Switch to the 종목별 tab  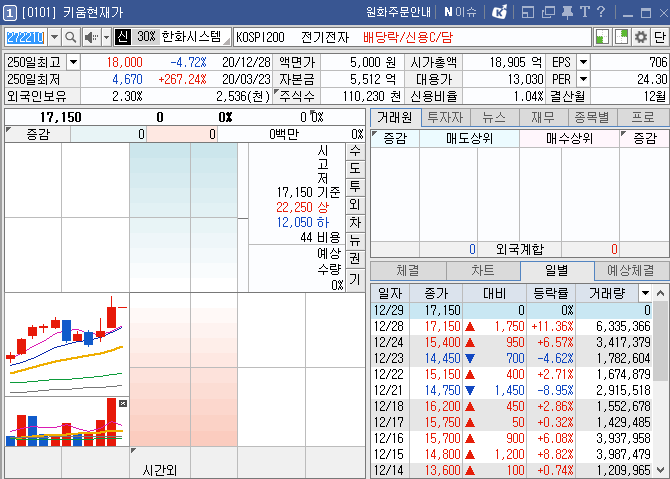[592, 117]
